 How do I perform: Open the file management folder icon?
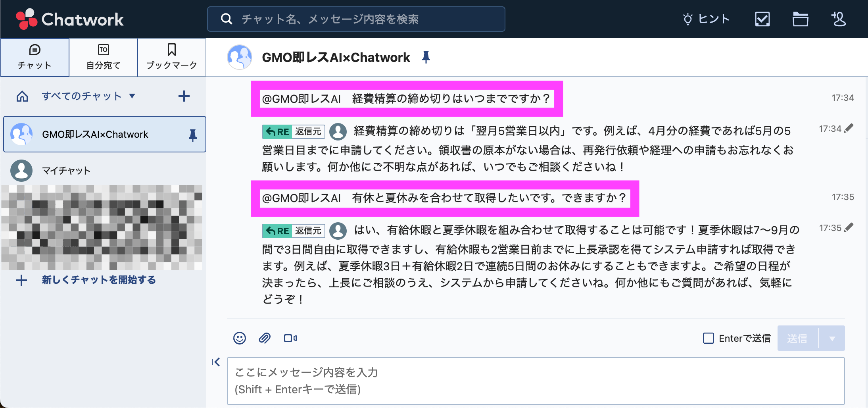point(800,19)
